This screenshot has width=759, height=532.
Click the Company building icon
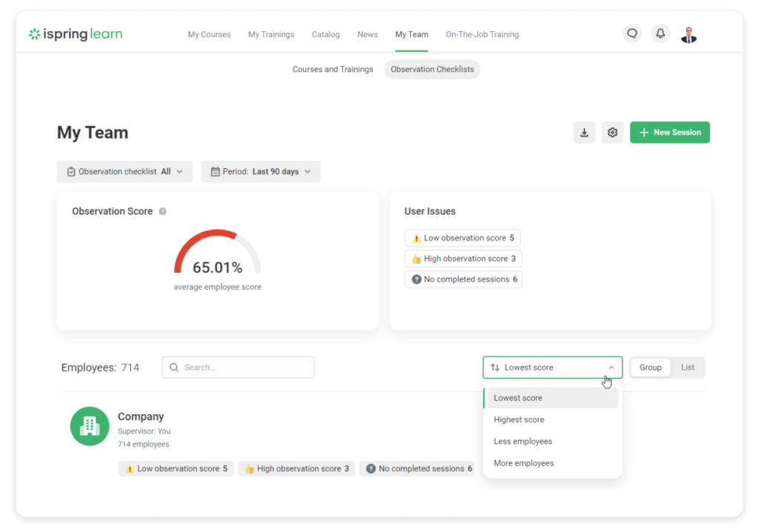89,426
